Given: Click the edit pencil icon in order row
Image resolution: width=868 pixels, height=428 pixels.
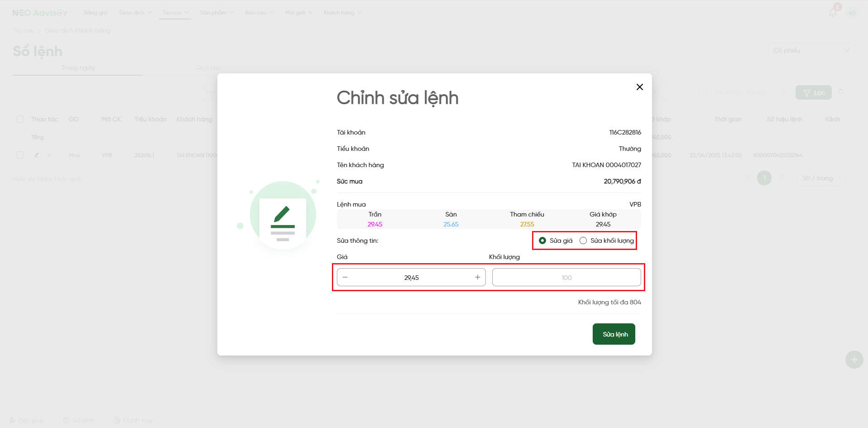Looking at the screenshot, I should pos(37,155).
